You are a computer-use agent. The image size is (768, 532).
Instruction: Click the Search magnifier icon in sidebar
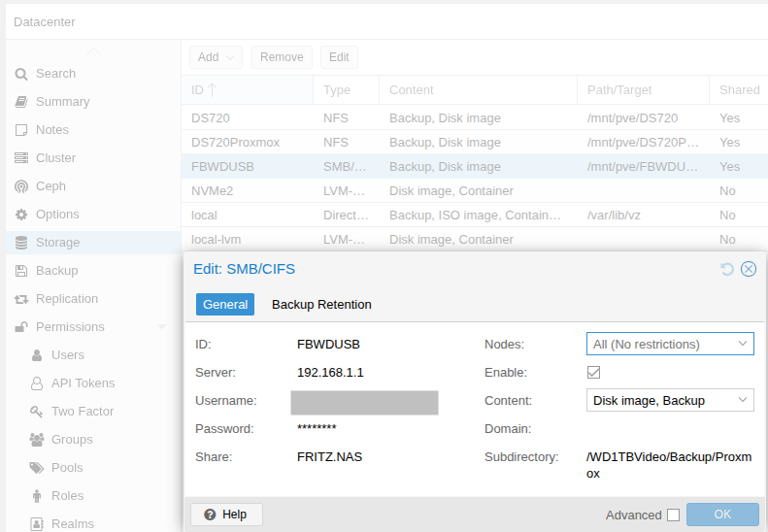(x=21, y=74)
